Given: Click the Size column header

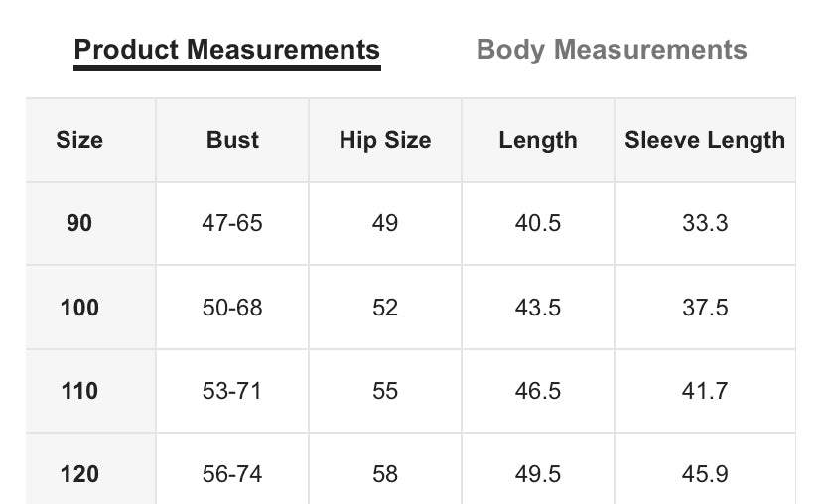Looking at the screenshot, I should (79, 140).
